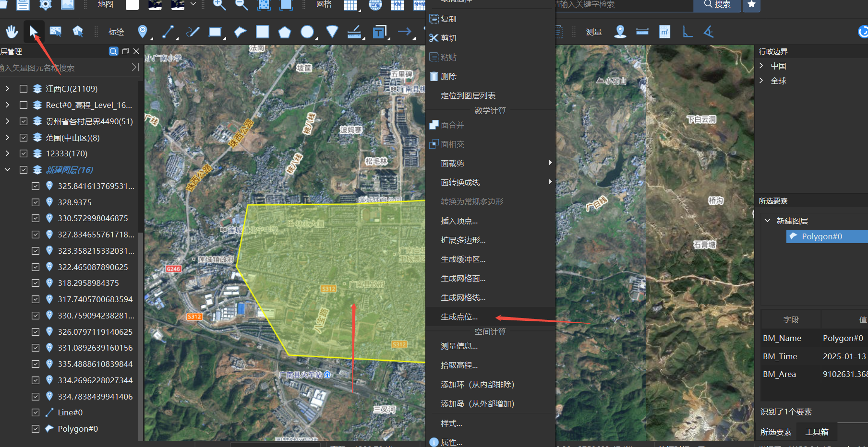Switch to the 工具箱 panel
This screenshot has width=868, height=447.
pyautogui.click(x=816, y=431)
